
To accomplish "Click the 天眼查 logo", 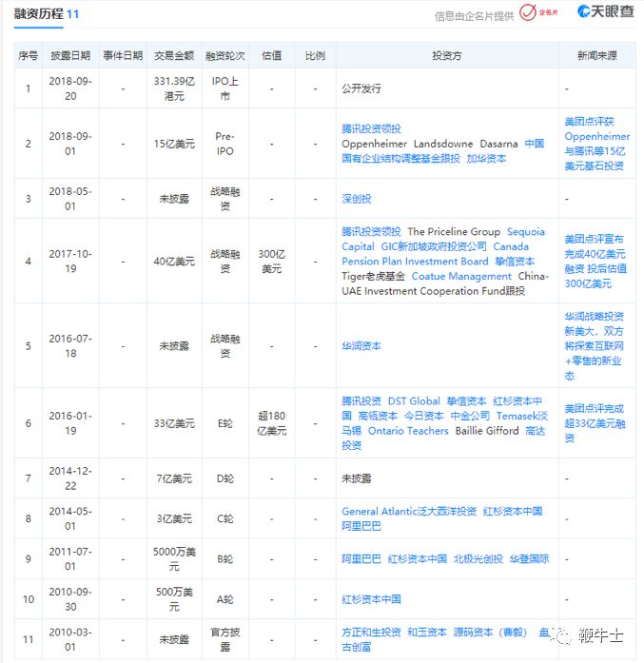I will point(606,11).
